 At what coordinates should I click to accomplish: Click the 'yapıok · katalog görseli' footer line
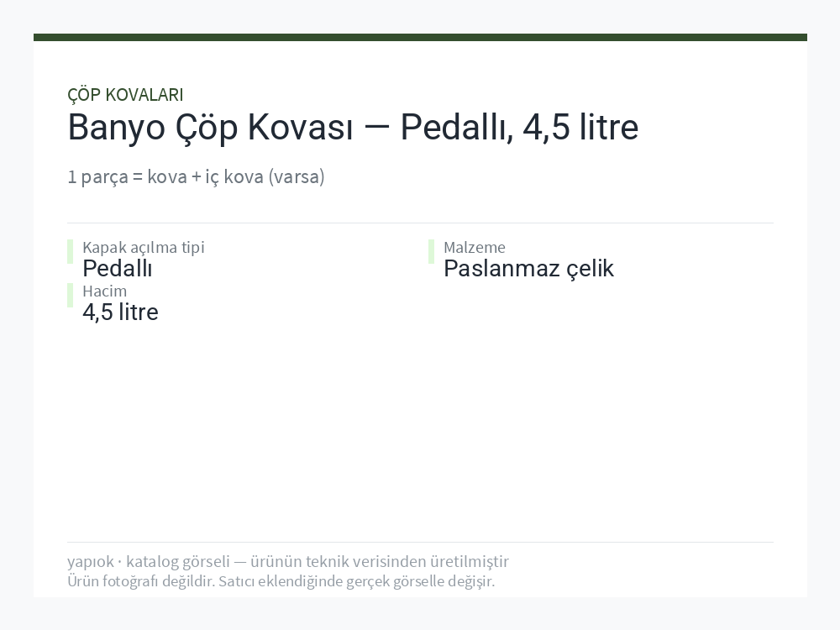(288, 561)
